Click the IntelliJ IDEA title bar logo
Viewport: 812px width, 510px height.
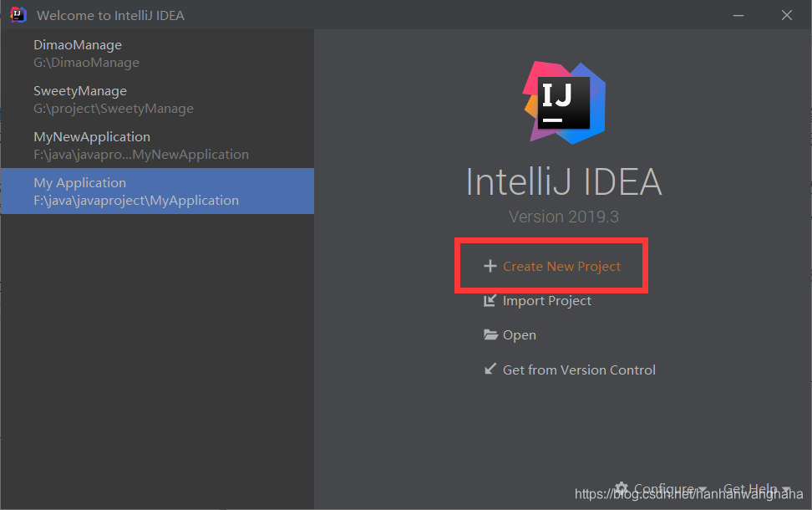click(18, 14)
